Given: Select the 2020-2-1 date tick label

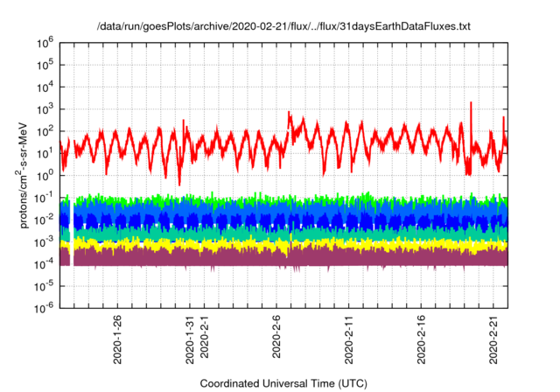Looking at the screenshot, I should pyautogui.click(x=205, y=335).
